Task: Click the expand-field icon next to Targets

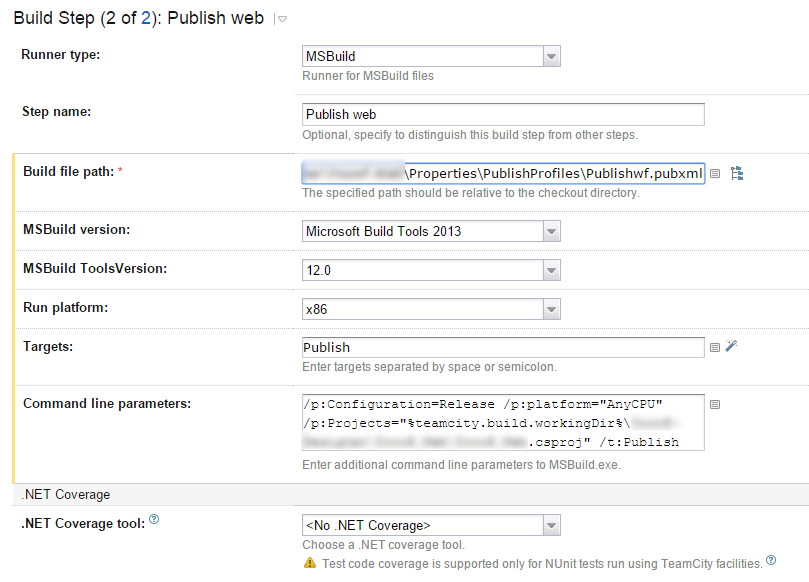Action: click(715, 347)
